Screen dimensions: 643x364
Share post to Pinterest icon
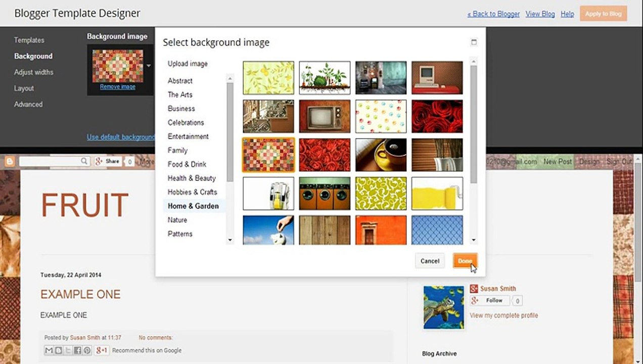[87, 350]
